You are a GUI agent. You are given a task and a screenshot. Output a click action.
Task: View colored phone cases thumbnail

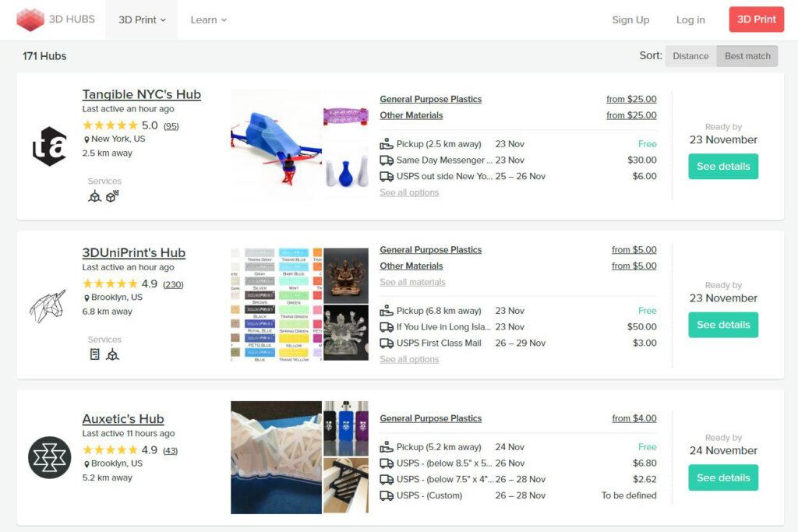pos(346,428)
